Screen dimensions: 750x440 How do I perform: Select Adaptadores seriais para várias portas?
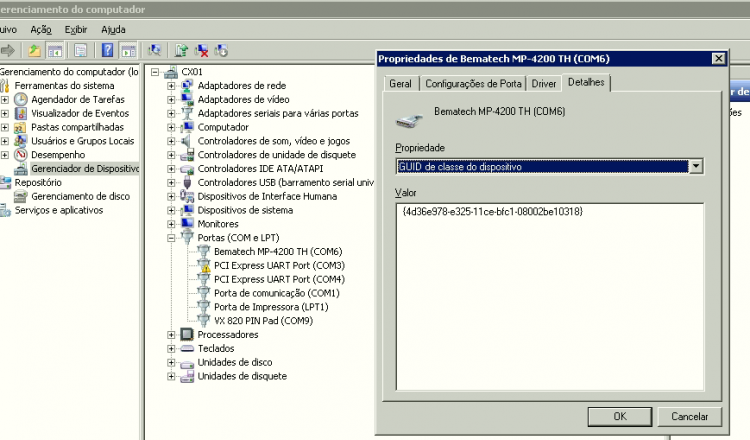point(278,113)
